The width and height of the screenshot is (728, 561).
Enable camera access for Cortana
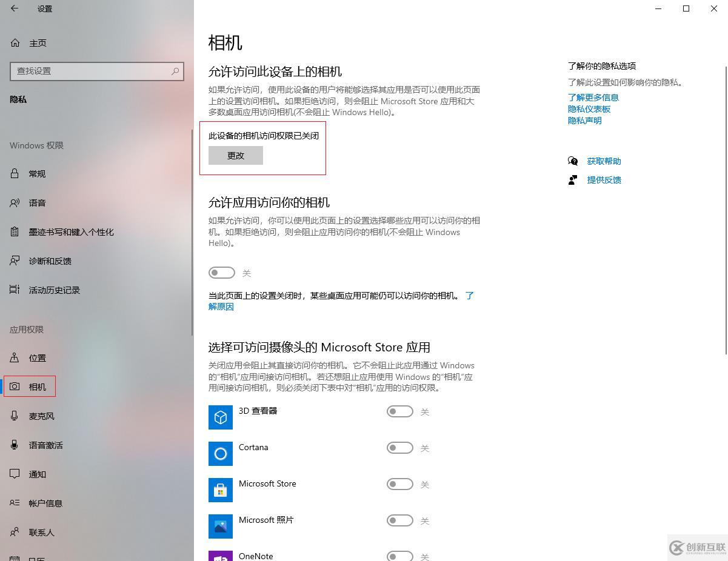point(400,448)
